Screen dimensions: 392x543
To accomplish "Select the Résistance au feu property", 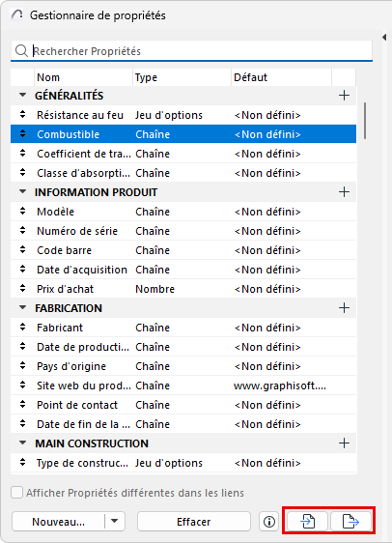I will 183,115.
